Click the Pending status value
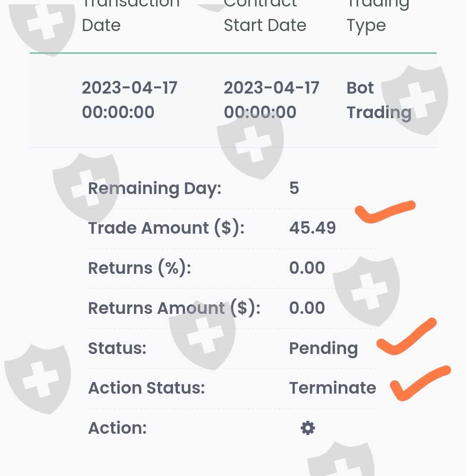The width and height of the screenshot is (466, 476). [323, 348]
